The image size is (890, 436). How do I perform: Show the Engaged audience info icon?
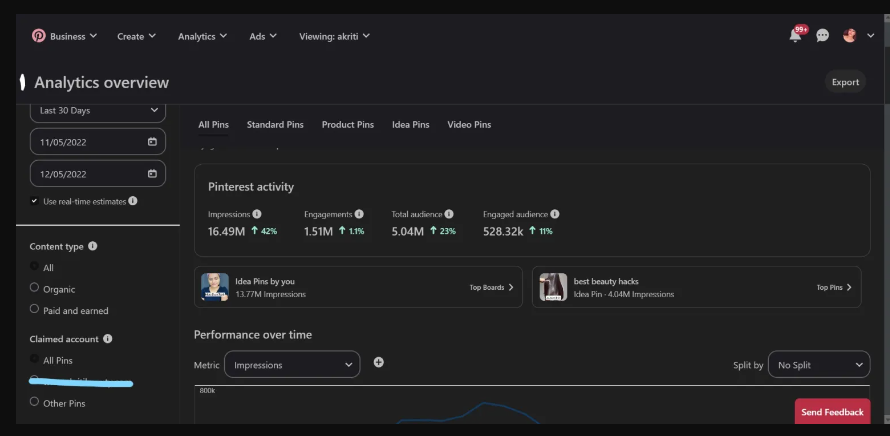pos(555,214)
